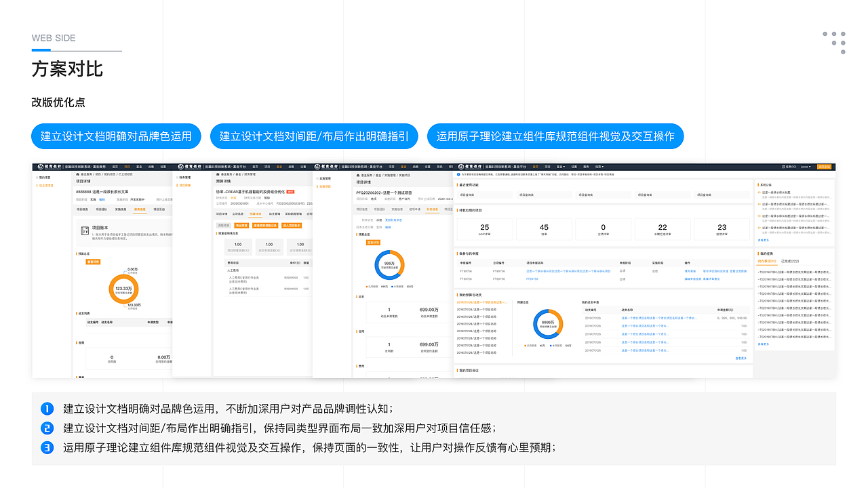Select 服务 in the dashboard navigation bar

(x=587, y=166)
